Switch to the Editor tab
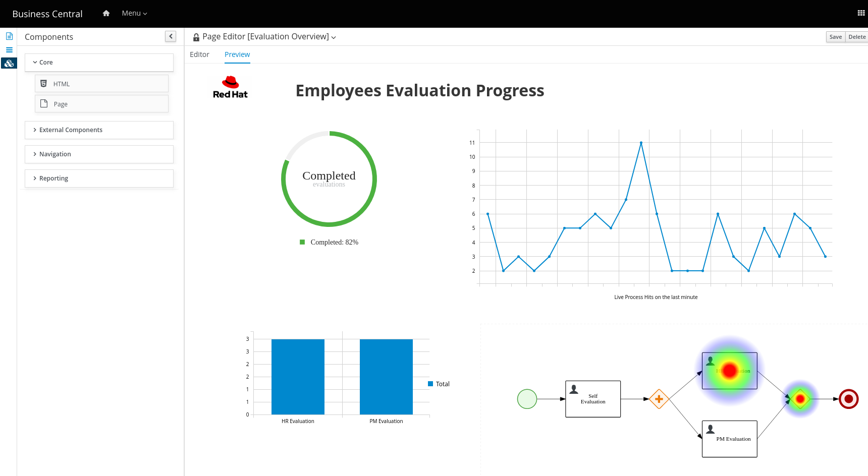The image size is (868, 476). point(199,54)
